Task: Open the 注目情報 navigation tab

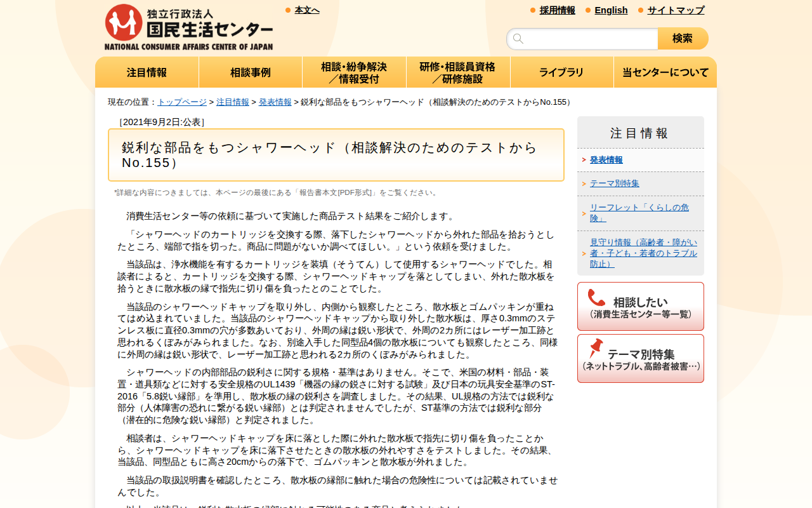Action: (x=147, y=72)
